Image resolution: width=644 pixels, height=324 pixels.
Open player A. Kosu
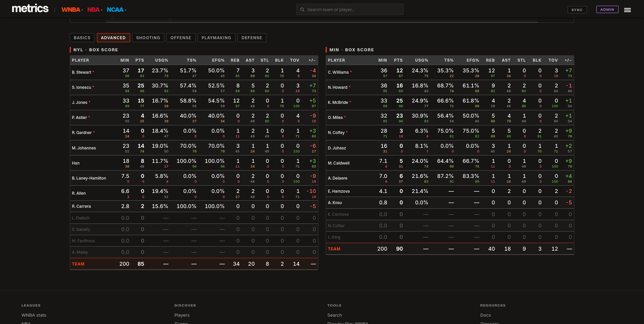(x=335, y=203)
